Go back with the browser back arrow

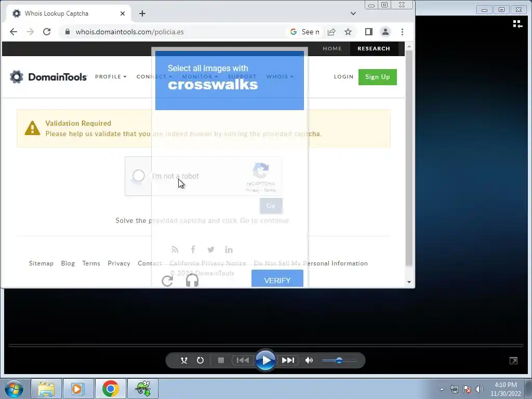click(x=13, y=32)
